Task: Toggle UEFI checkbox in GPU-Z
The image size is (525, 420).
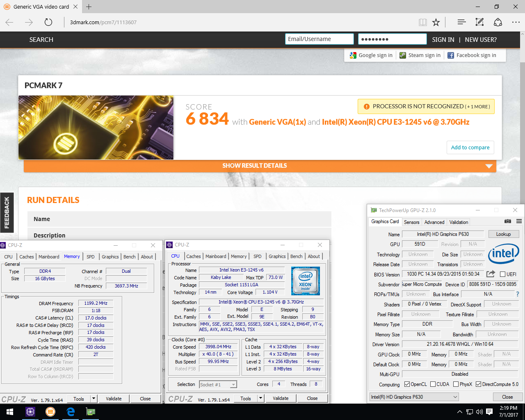Action: (x=502, y=274)
